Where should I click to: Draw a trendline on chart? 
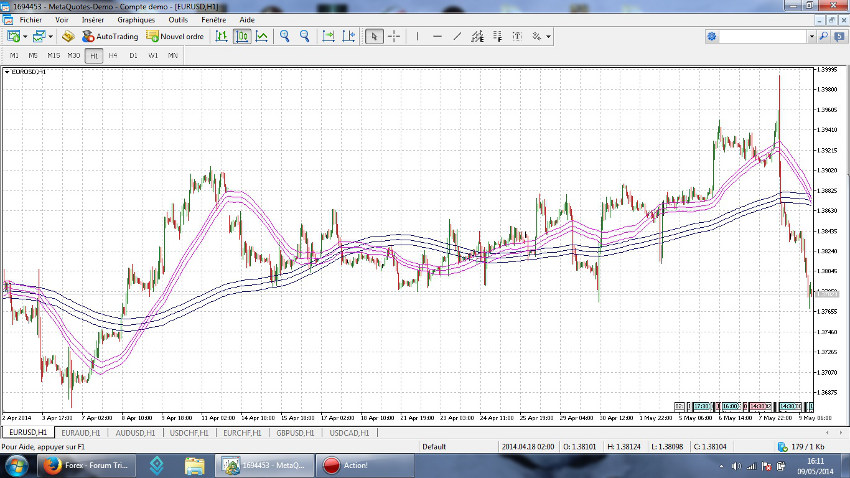[x=457, y=36]
